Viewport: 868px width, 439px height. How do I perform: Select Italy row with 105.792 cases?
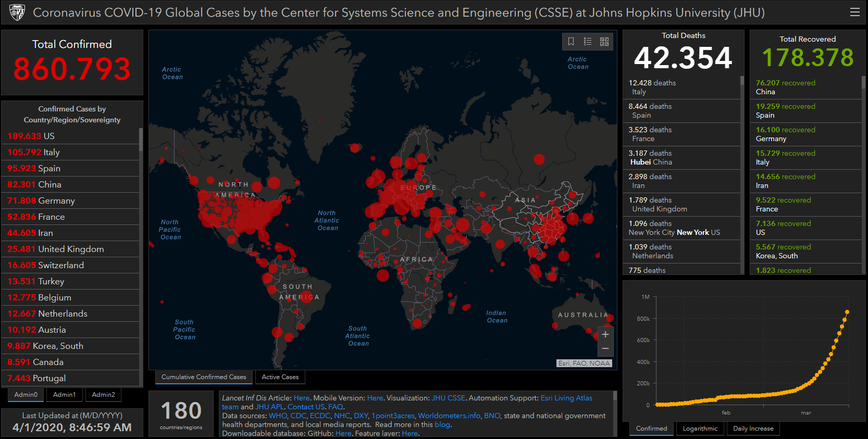(x=70, y=152)
